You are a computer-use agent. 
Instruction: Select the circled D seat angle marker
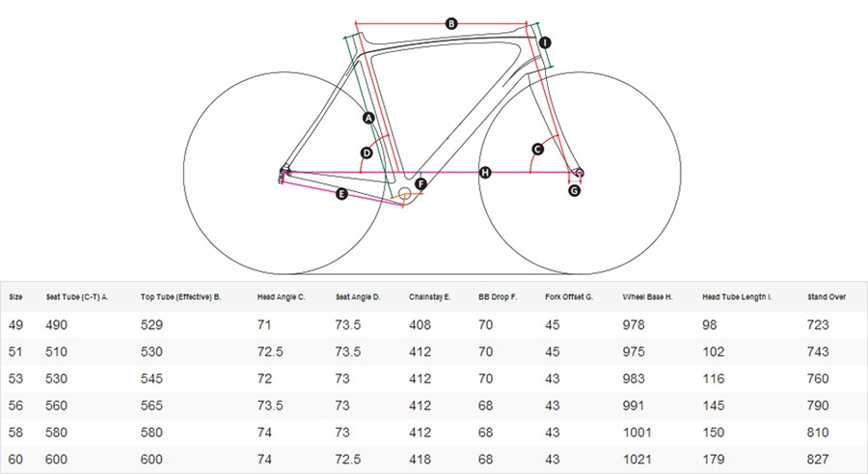[x=366, y=153]
